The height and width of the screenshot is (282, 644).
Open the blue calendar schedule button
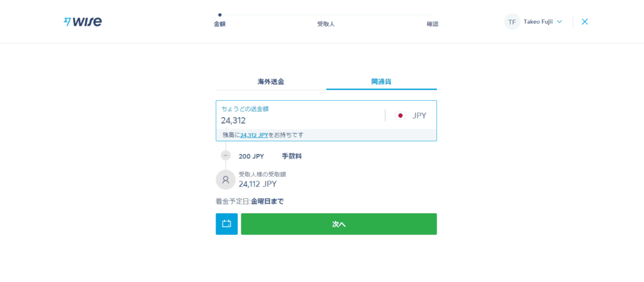pyautogui.click(x=226, y=224)
